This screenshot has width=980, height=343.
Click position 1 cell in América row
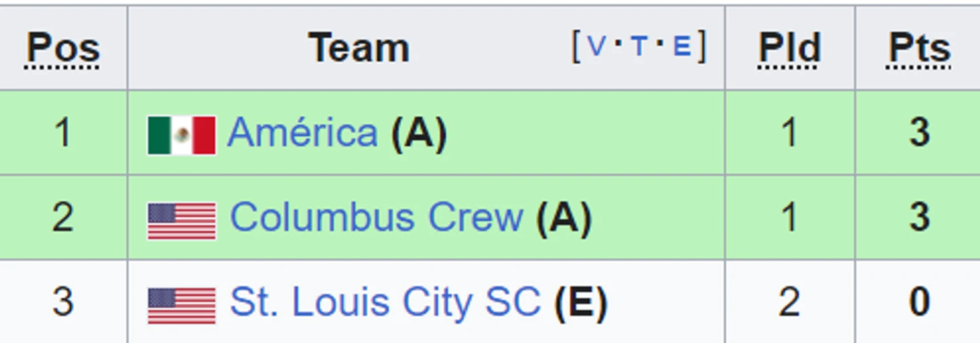[x=63, y=132]
